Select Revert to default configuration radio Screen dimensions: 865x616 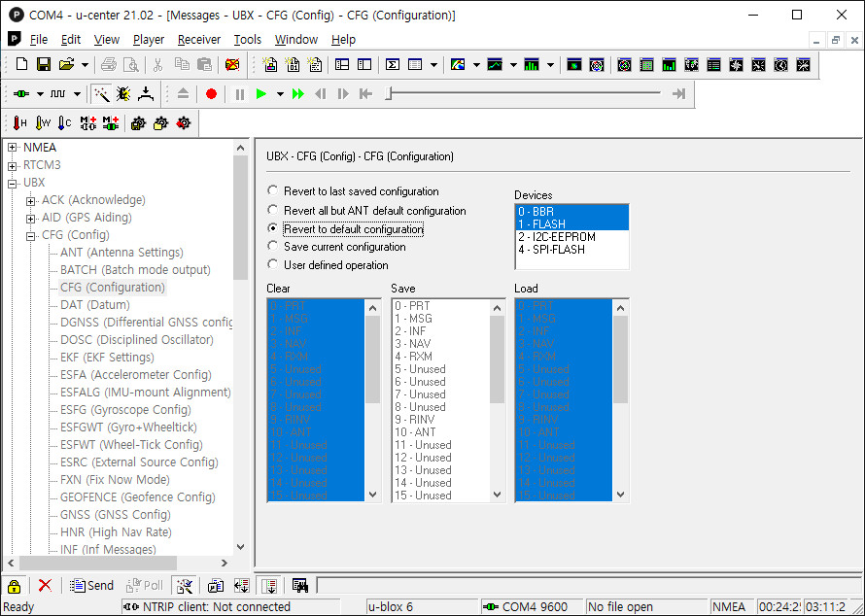(272, 228)
